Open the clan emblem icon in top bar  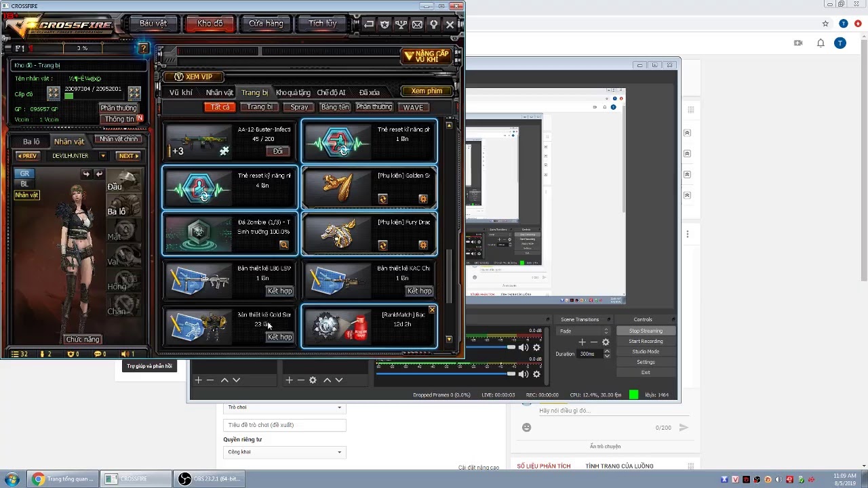[385, 24]
